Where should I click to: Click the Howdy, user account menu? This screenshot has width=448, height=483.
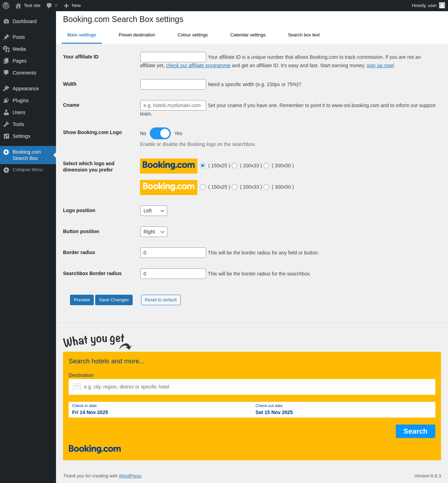click(x=428, y=6)
